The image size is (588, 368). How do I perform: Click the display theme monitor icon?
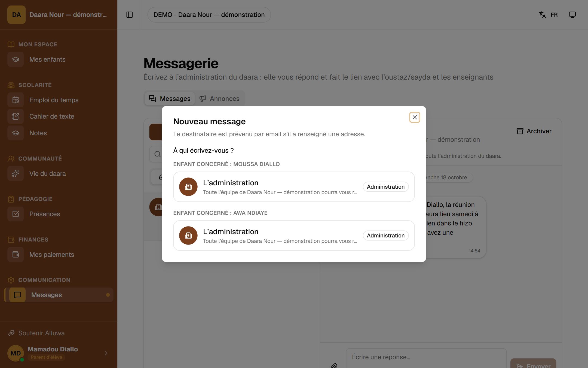pyautogui.click(x=572, y=15)
